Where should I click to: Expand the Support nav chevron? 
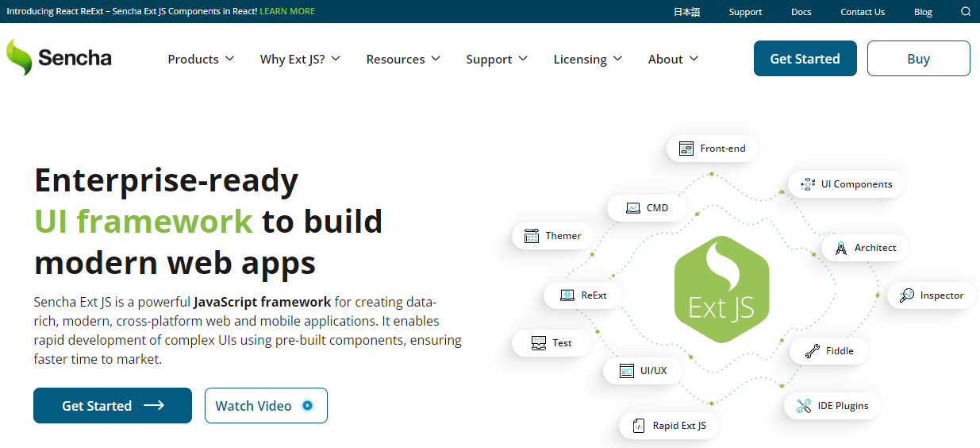pos(523,59)
